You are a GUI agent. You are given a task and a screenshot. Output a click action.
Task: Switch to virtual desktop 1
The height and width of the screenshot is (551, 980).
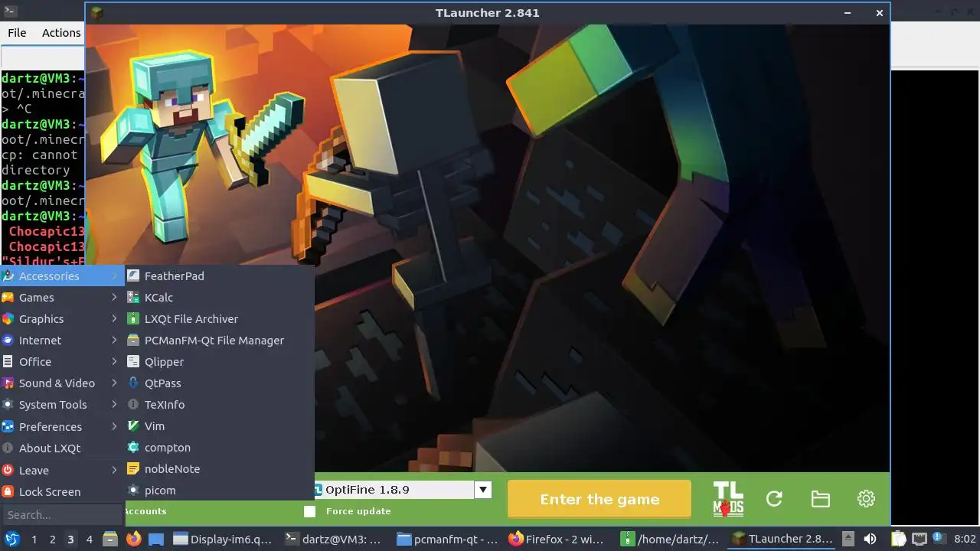tap(34, 539)
